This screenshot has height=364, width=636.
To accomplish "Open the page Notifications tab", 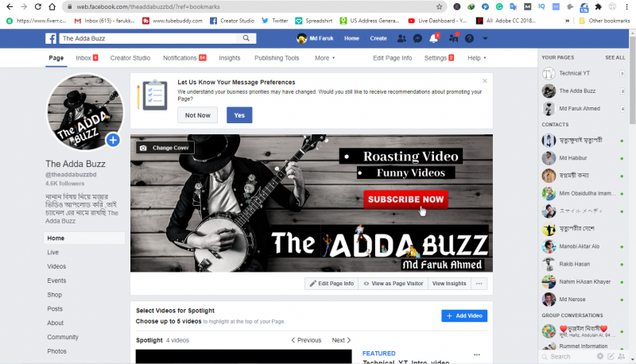I will 184,58.
